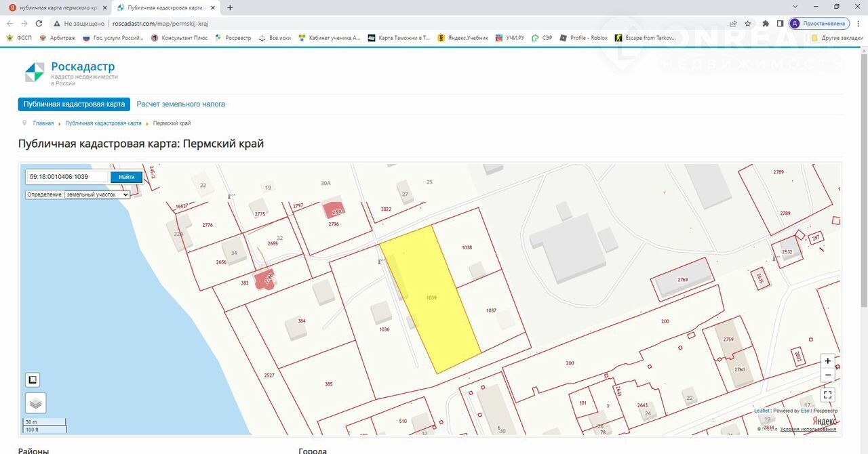This screenshot has height=454, width=868.
Task: Click the measure tool icon on the map
Action: click(33, 379)
